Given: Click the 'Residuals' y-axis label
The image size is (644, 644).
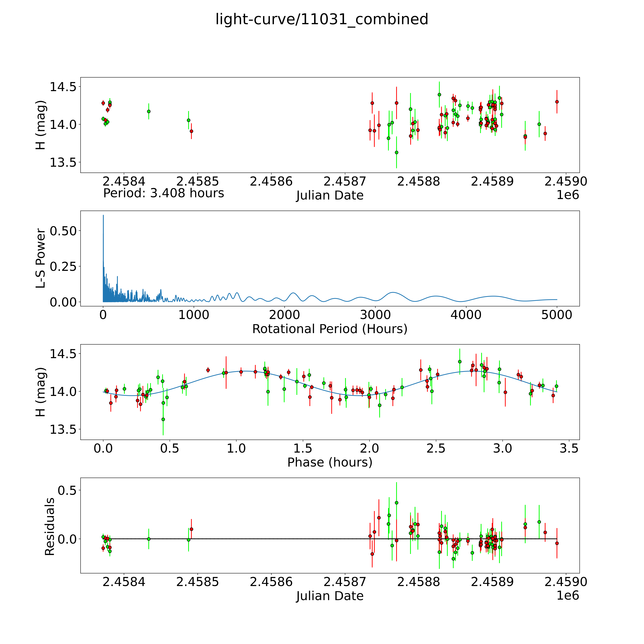Looking at the screenshot, I should [x=50, y=527].
